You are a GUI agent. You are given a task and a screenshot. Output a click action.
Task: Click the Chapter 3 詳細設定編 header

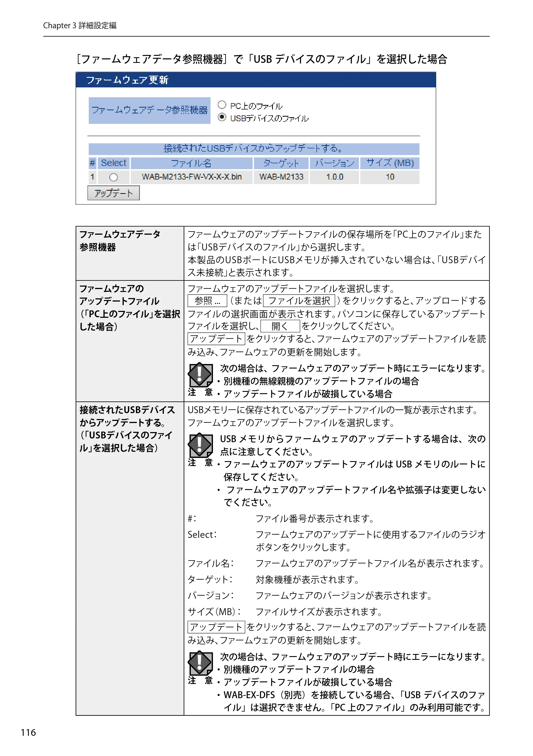pyautogui.click(x=80, y=25)
